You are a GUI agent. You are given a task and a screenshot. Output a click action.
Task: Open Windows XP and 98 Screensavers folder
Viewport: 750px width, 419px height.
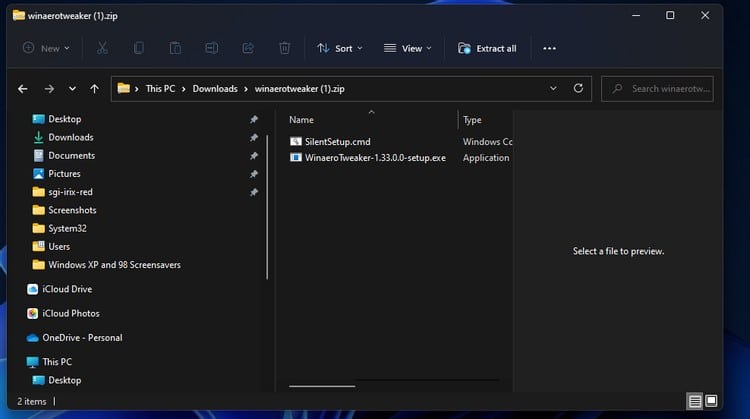[114, 265]
